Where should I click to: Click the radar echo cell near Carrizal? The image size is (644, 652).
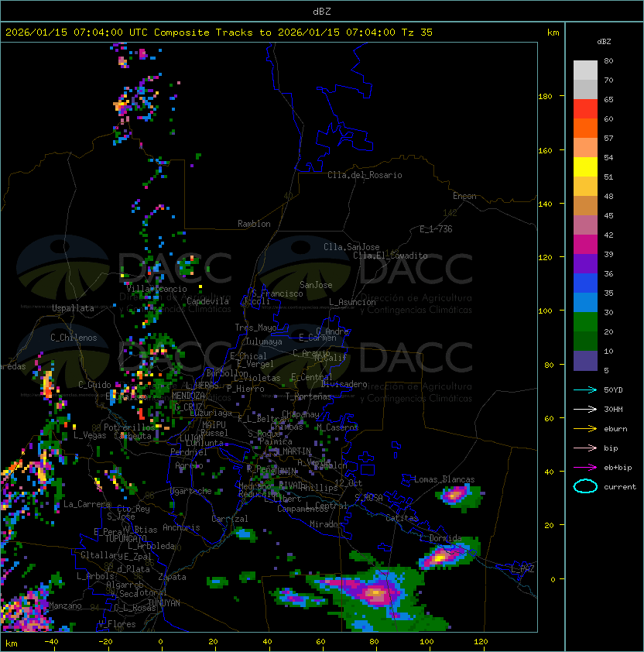tap(245, 534)
